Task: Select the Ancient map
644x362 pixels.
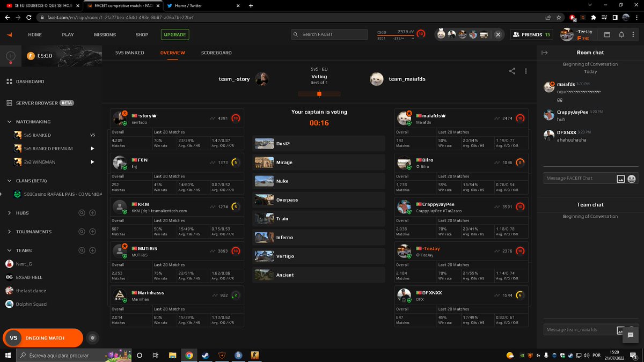Action: pyautogui.click(x=319, y=275)
